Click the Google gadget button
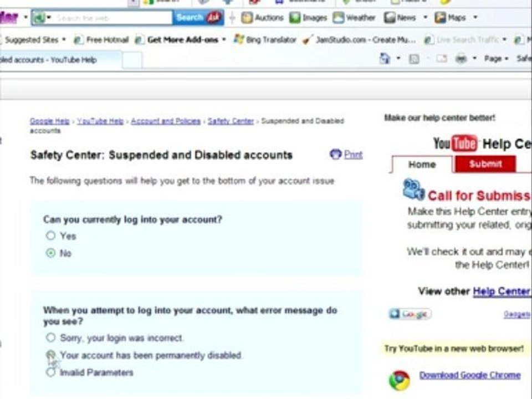The image size is (532, 399). [x=410, y=314]
